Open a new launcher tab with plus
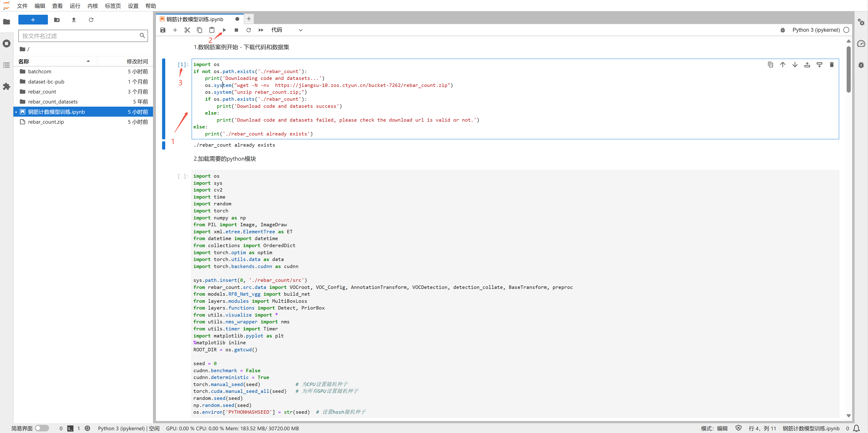Screen dimensions: 868x433 249,19
